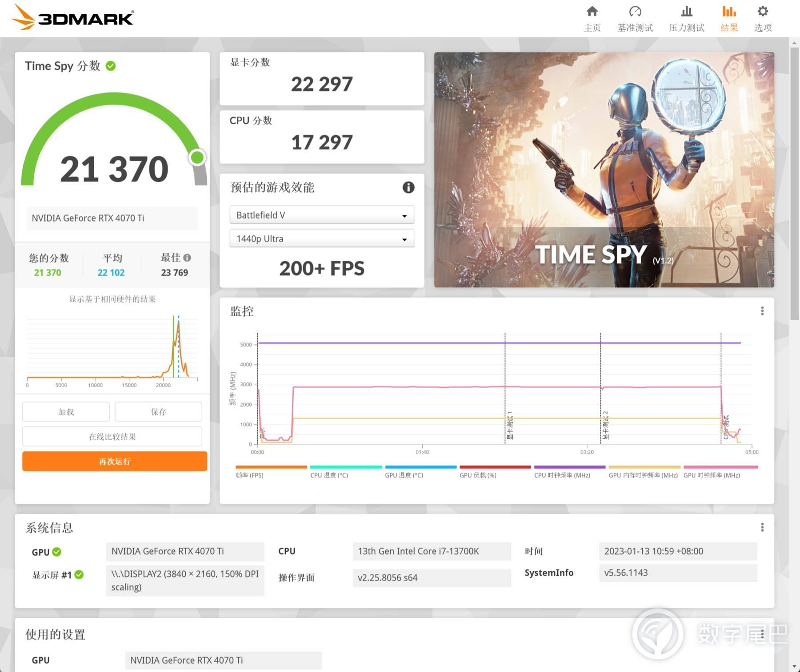Click the SystemInfo value v5.56.1143

click(x=678, y=573)
